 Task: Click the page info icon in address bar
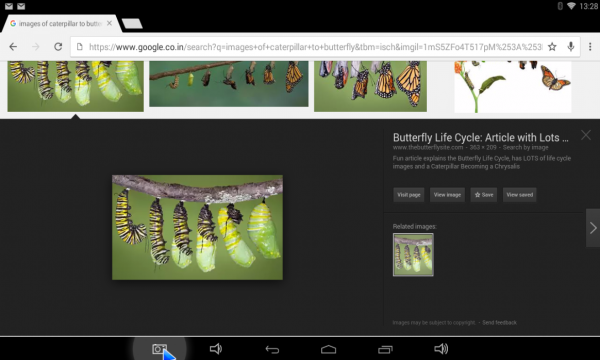[x=80, y=47]
